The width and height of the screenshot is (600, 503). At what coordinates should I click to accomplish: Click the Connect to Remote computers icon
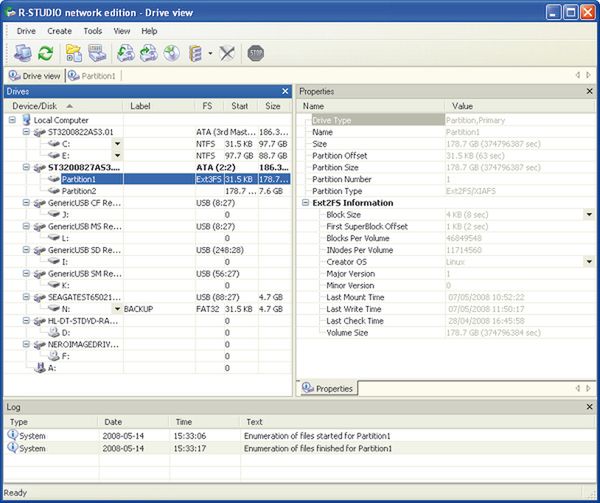pyautogui.click(x=23, y=53)
